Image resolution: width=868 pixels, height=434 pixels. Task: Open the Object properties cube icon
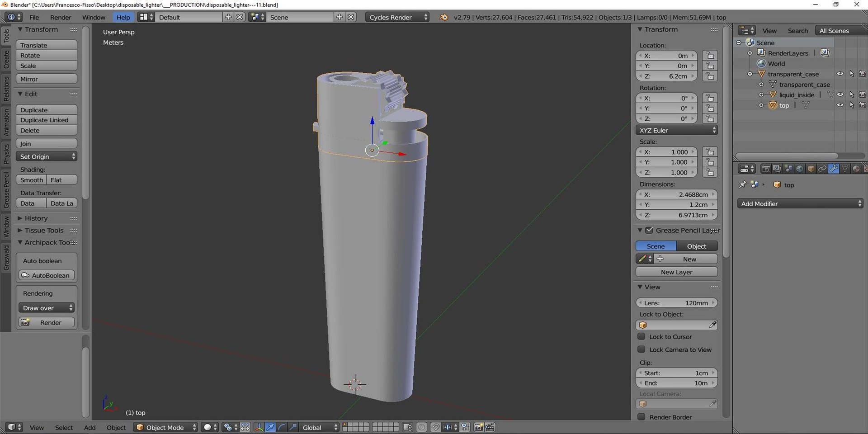[x=811, y=169]
